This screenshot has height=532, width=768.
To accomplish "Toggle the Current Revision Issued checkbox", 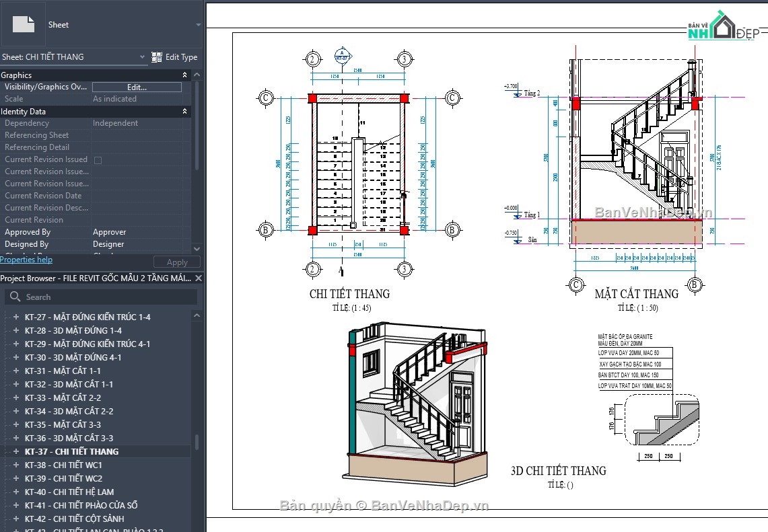I will tap(98, 160).
